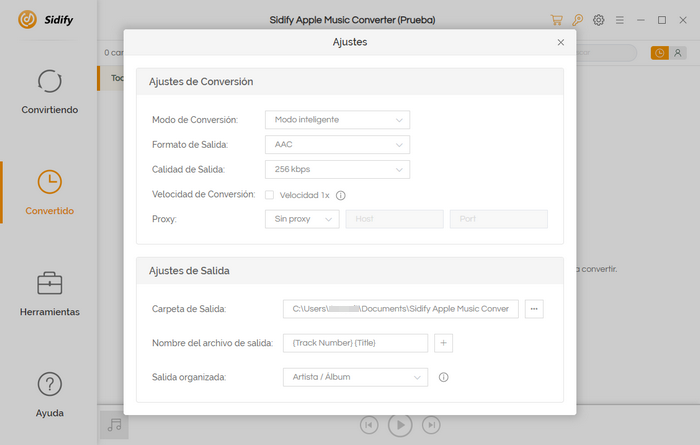Image resolution: width=700 pixels, height=445 pixels.
Task: Click the Ajustes de Conversión header
Action: (x=201, y=82)
